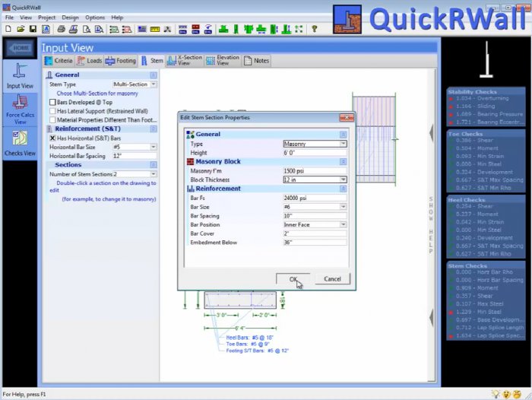The height and width of the screenshot is (400, 532).
Task: Switch to the Footing tab
Action: point(121,61)
